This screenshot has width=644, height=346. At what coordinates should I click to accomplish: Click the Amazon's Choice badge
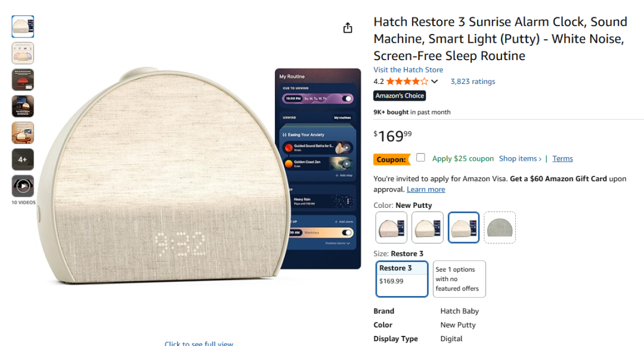coord(400,95)
